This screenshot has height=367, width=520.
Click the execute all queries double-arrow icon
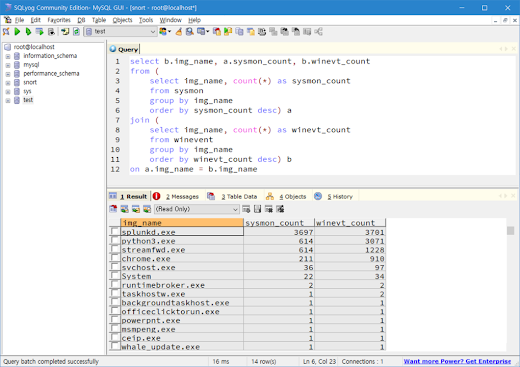pyautogui.click(x=28, y=32)
